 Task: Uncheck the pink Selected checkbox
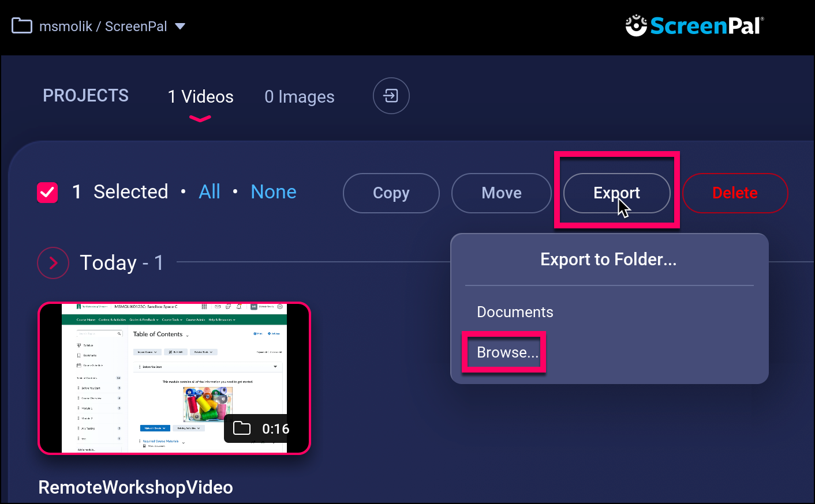point(47,193)
